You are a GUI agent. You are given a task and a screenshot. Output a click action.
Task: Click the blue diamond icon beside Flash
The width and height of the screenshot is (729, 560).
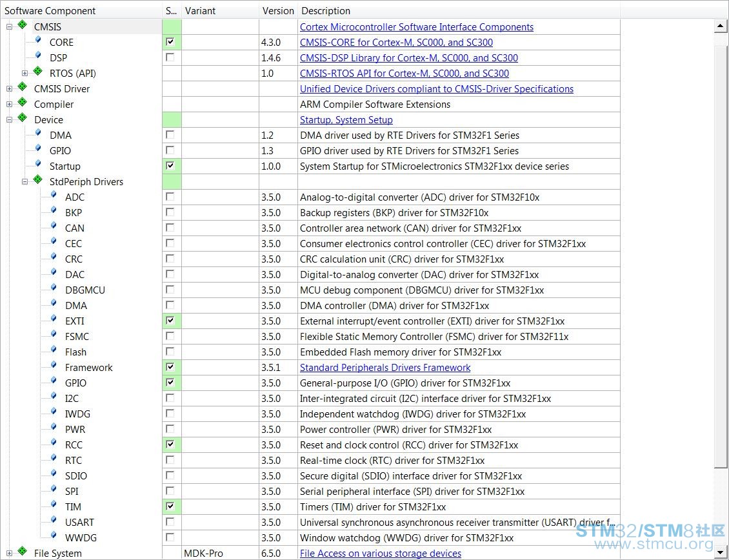click(x=54, y=350)
